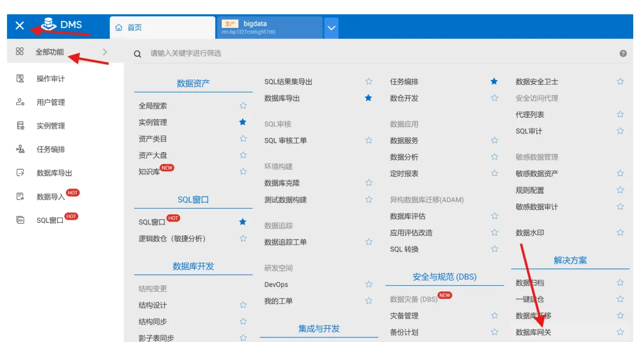
Task: Star the 测试数据构建 entry
Action: pyautogui.click(x=369, y=199)
